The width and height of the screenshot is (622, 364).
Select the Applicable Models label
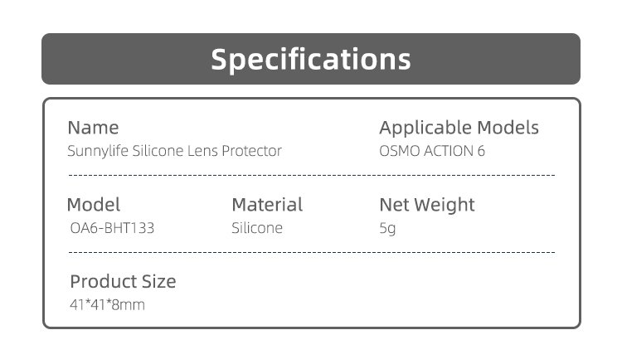[x=459, y=128]
